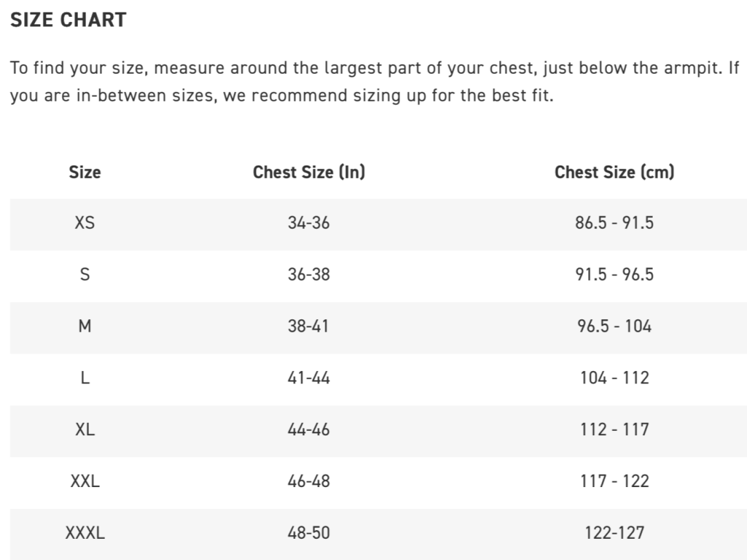This screenshot has width=747, height=560.
Task: Click the 38-41 inch chest value
Action: pyautogui.click(x=309, y=327)
